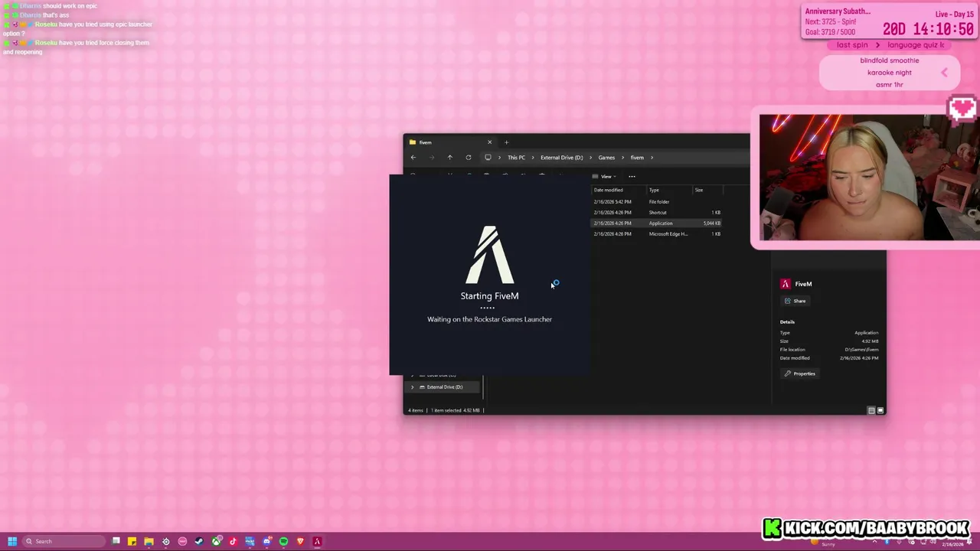Image resolution: width=980 pixels, height=551 pixels.
Task: Open Properties from the details pane
Action: pos(800,373)
